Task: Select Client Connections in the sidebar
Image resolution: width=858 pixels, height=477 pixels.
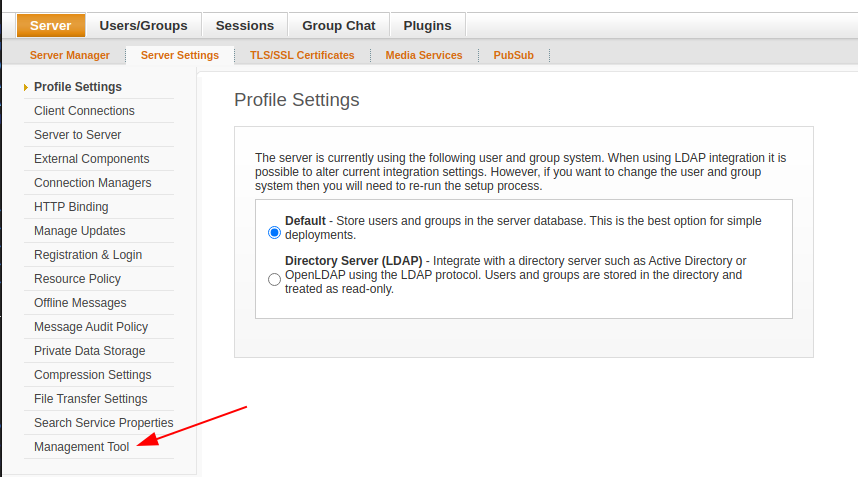Action: [84, 111]
